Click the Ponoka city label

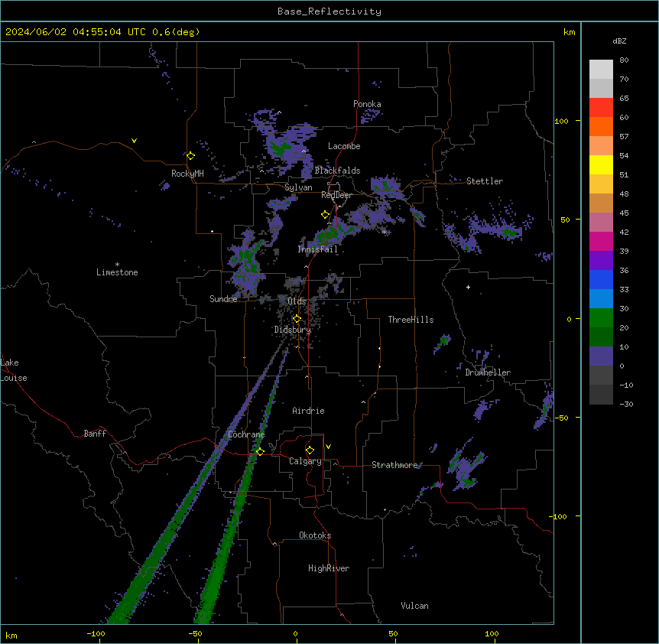(367, 104)
